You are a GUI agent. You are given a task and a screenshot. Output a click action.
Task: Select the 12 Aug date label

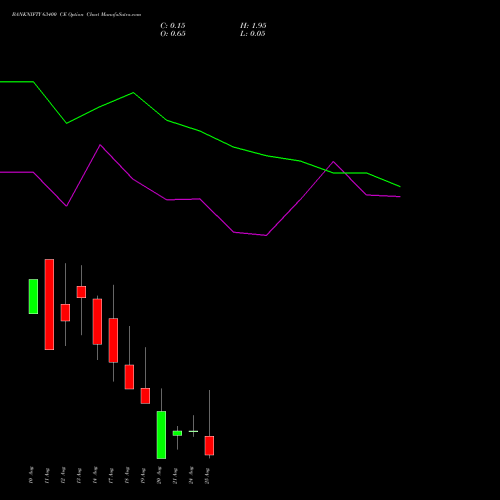click(63, 475)
